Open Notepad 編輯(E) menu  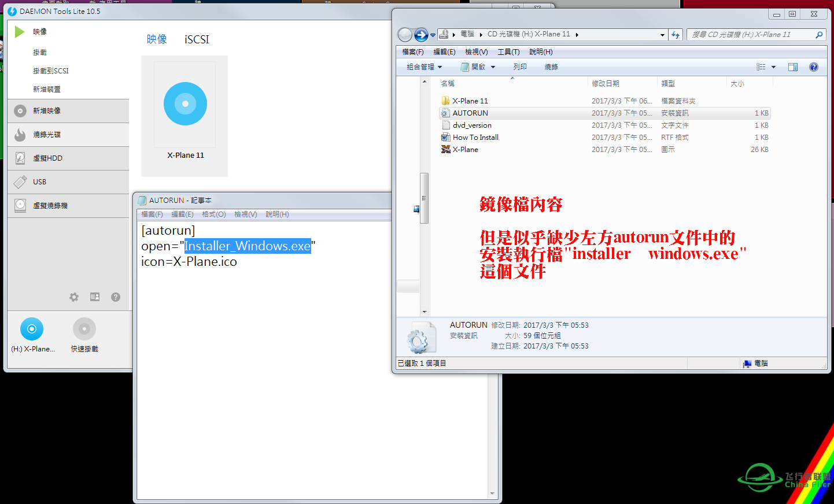183,214
